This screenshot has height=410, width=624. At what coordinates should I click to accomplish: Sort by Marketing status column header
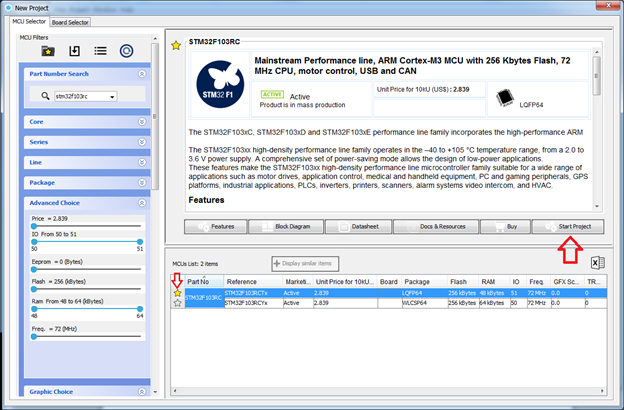pos(298,281)
